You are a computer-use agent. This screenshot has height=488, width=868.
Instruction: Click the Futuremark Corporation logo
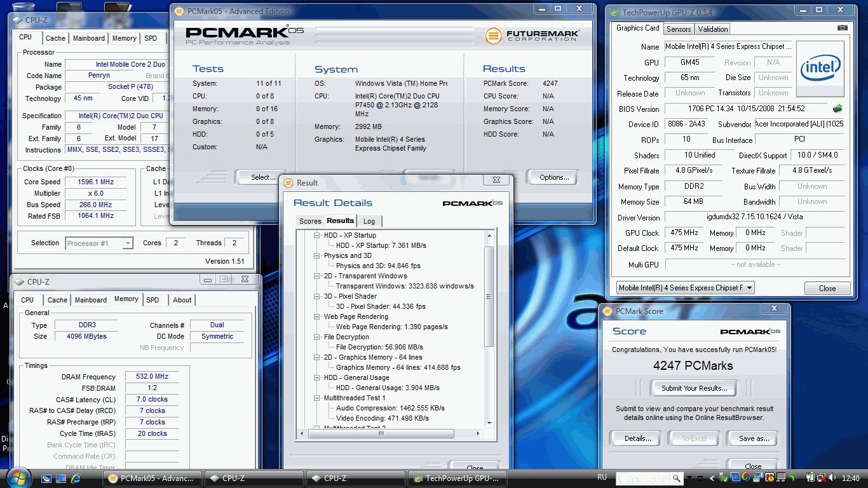[x=532, y=36]
